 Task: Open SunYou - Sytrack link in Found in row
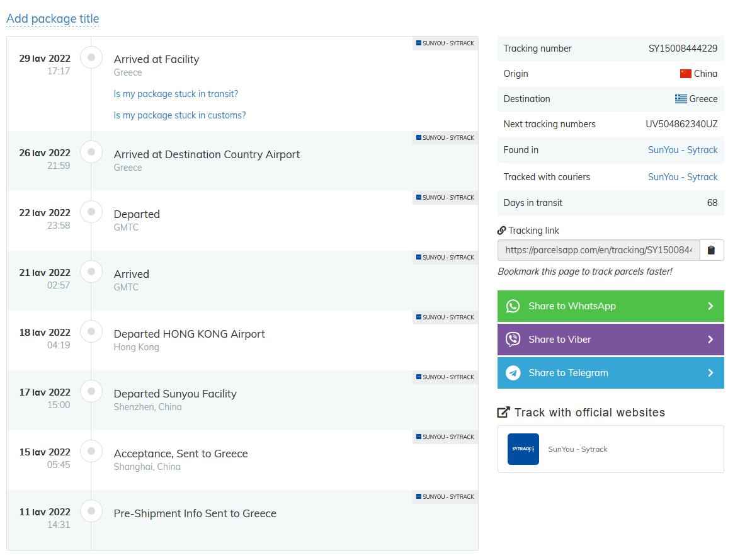click(x=683, y=150)
